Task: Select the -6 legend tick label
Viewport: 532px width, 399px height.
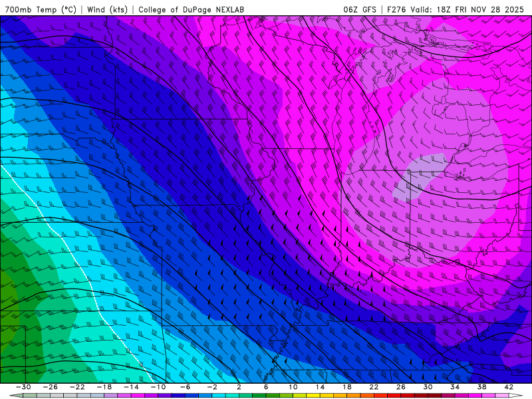Action: click(185, 387)
